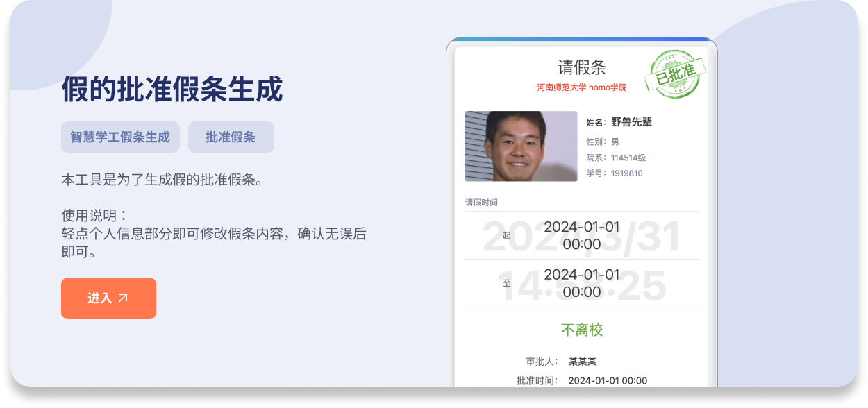
Task: Click the 假的批准假条生成 heading
Action: click(x=172, y=89)
